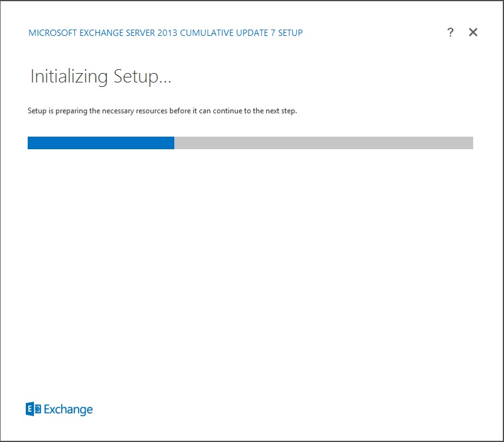Close the Exchange setup window
Image resolution: width=504 pixels, height=442 pixels.
(x=473, y=33)
